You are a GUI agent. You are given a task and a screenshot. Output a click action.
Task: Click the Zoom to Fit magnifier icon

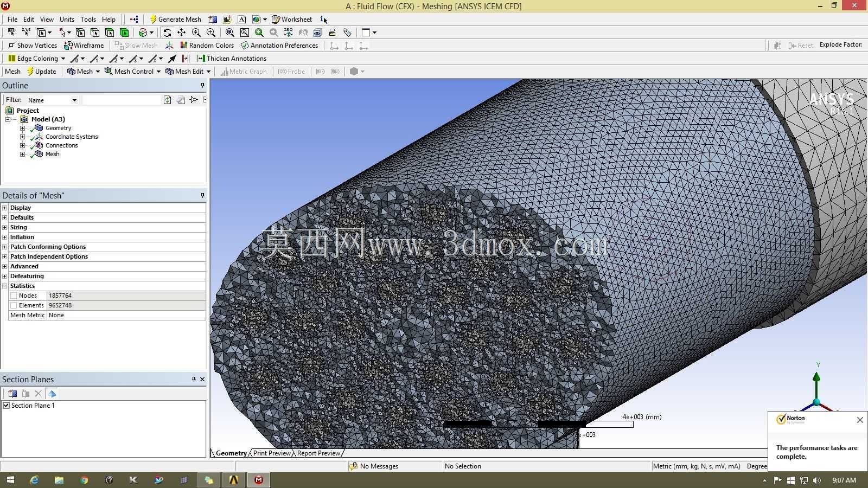230,33
